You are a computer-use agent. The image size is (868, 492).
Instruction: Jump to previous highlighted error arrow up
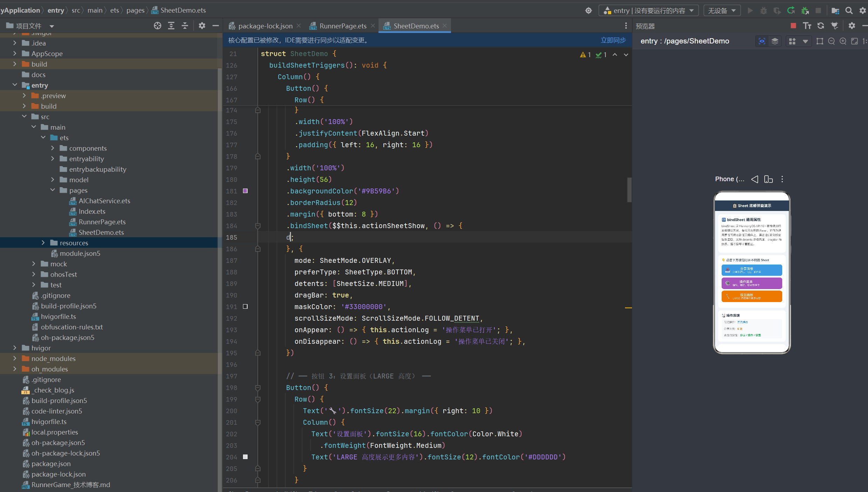tap(615, 55)
